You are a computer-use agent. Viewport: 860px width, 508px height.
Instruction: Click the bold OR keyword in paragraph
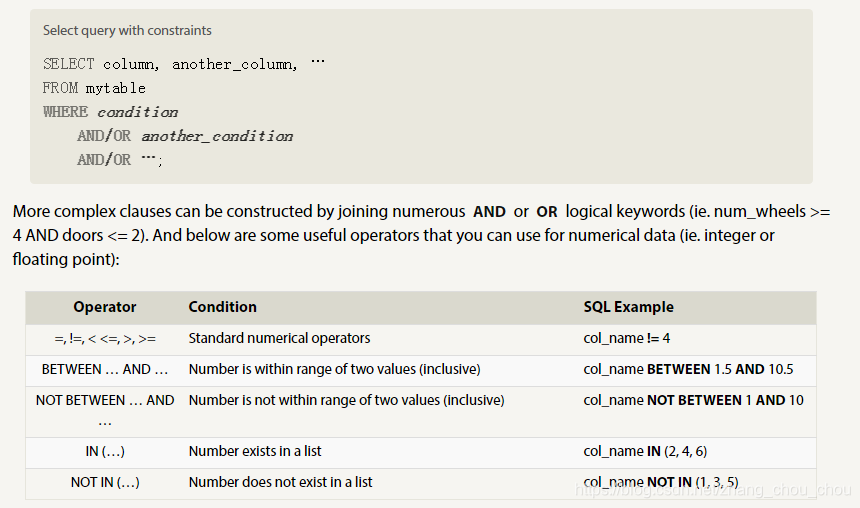547,212
